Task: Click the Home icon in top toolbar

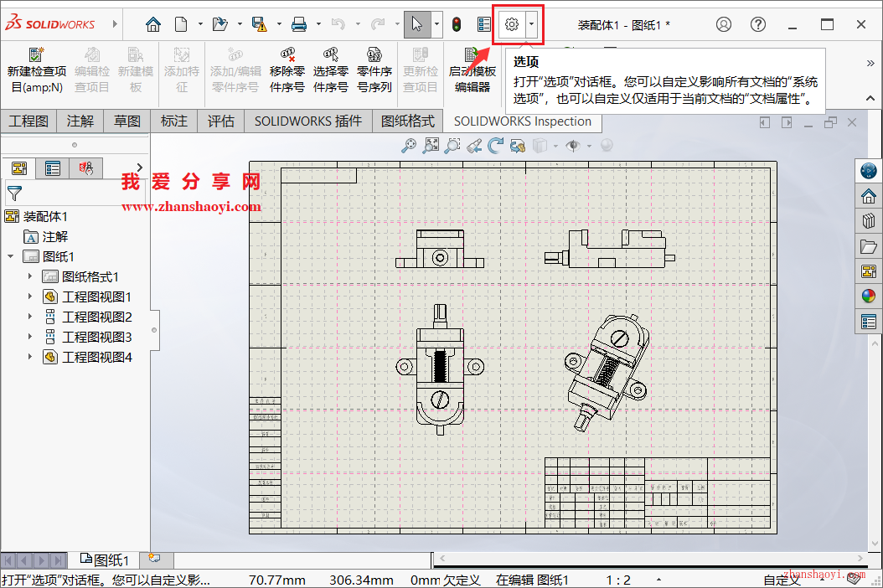Action: point(152,25)
